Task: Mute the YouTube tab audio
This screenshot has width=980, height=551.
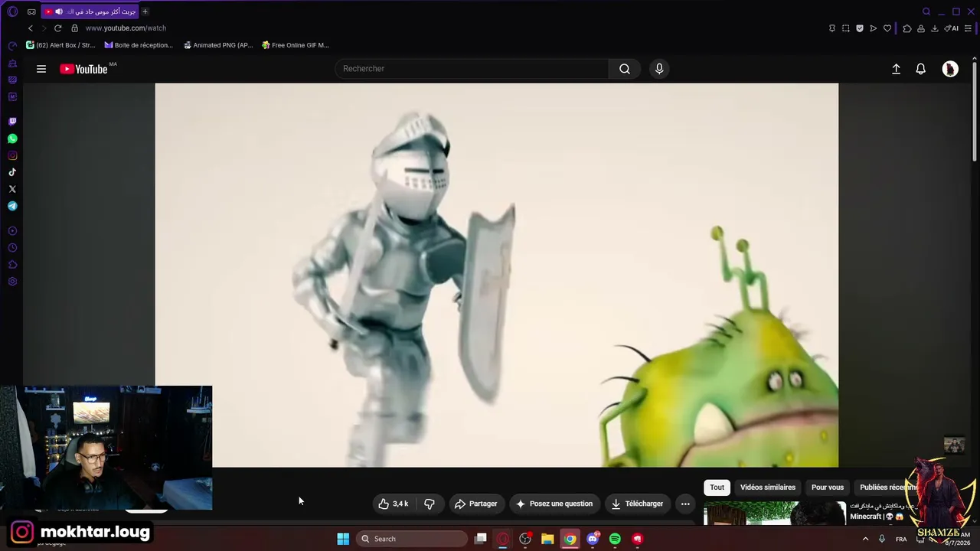Action: click(59, 11)
